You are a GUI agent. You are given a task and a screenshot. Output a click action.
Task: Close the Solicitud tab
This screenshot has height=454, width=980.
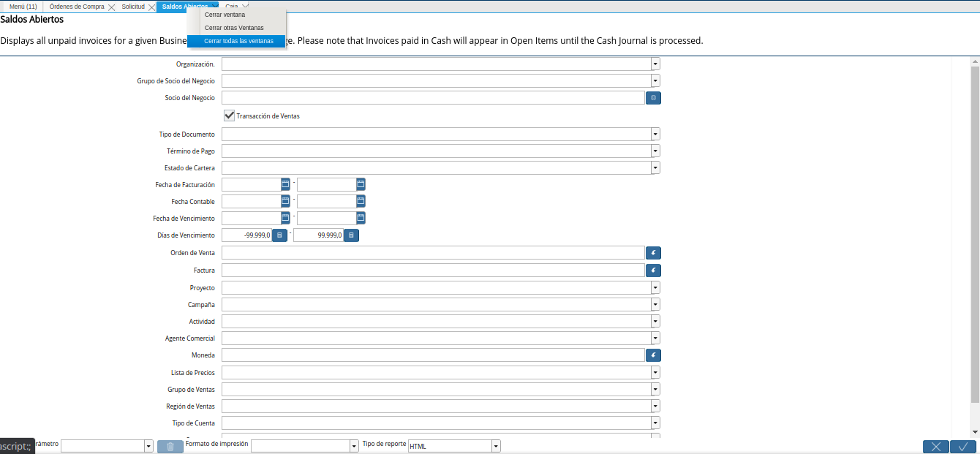pyautogui.click(x=151, y=7)
